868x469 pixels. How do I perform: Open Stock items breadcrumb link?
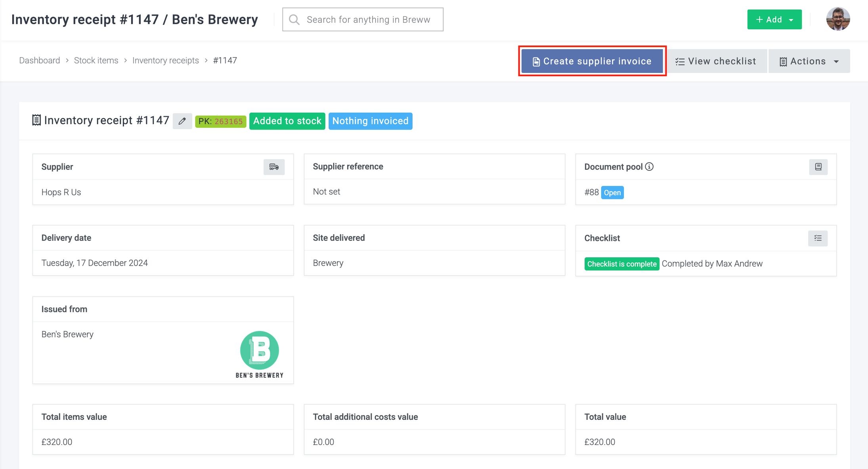[x=96, y=60]
